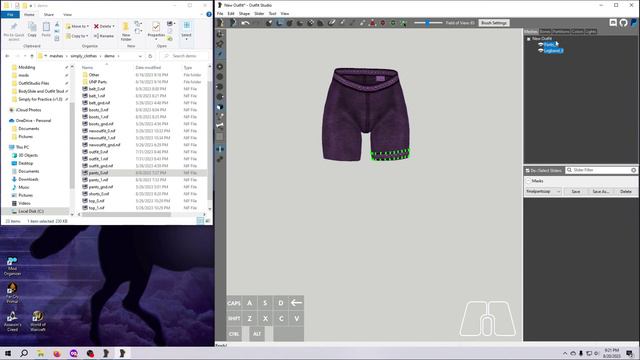Open the mask preset dropdown
The image size is (640, 360).
click(x=543, y=191)
